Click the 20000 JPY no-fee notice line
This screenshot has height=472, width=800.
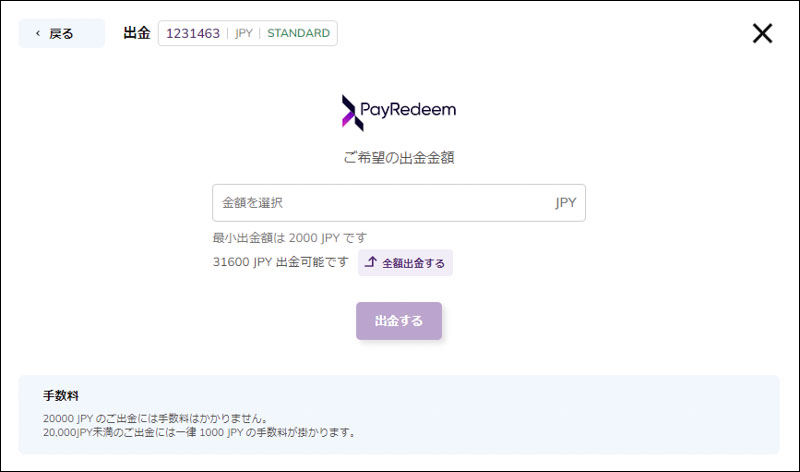pyautogui.click(x=156, y=418)
